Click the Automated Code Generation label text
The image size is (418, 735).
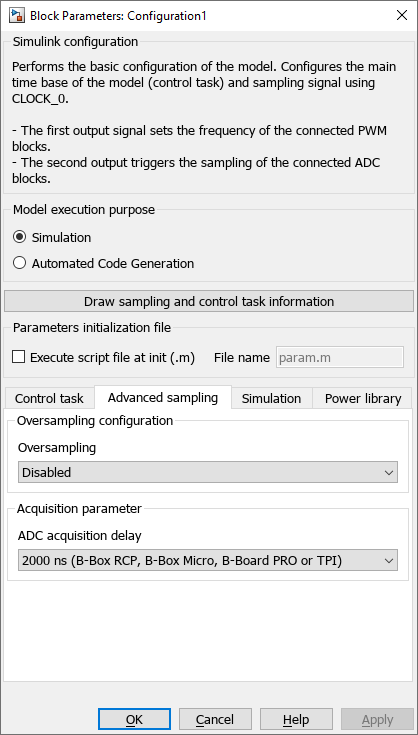pos(113,263)
